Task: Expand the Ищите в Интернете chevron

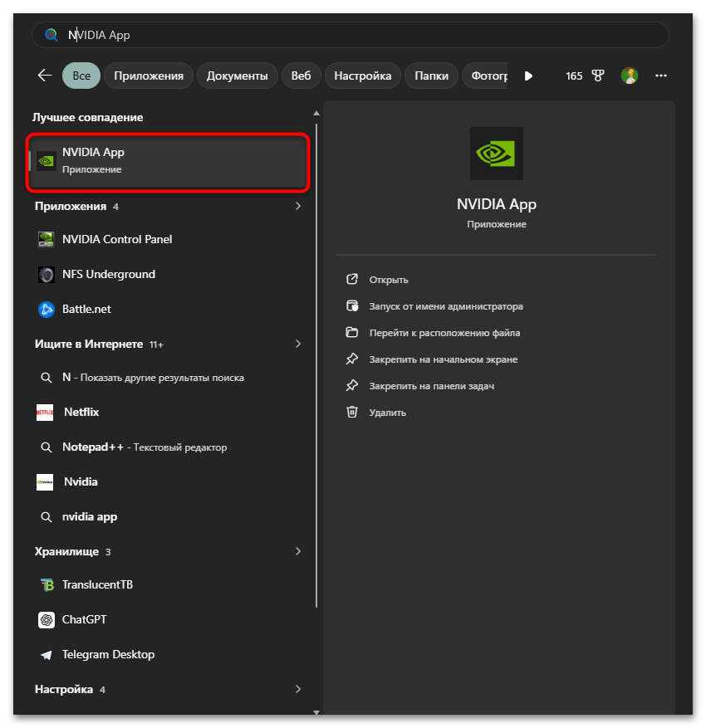Action: [298, 344]
